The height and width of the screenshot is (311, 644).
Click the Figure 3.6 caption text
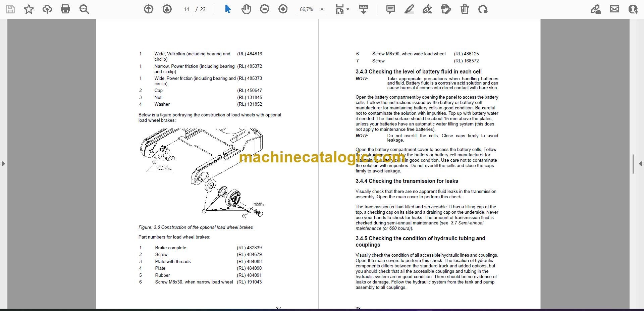click(196, 227)
